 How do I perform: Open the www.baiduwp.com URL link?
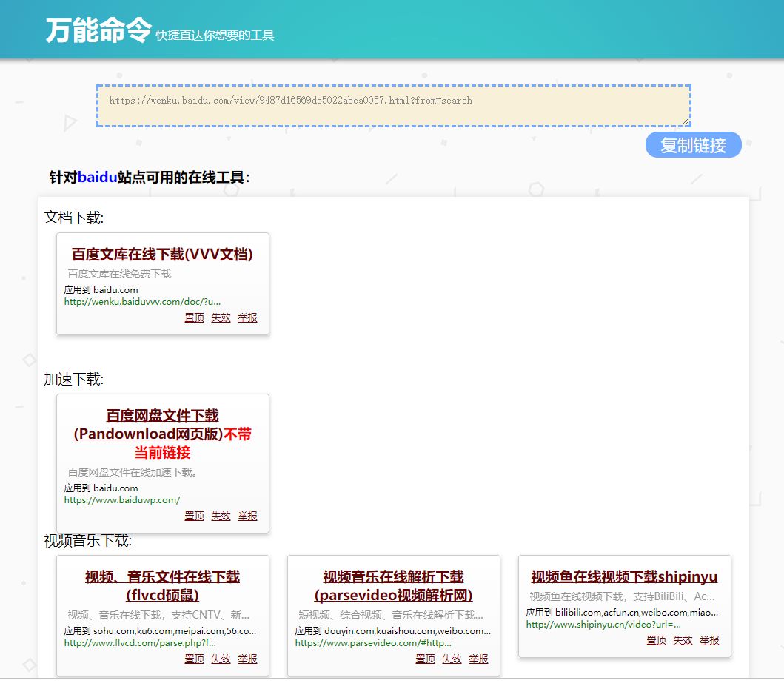[x=122, y=500]
